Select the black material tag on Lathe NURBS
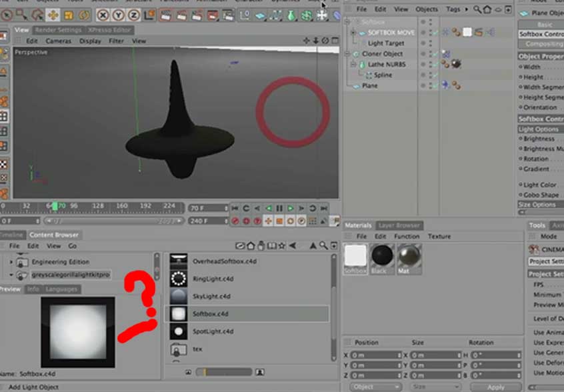Image resolution: width=564 pixels, height=392 pixels. [456, 65]
